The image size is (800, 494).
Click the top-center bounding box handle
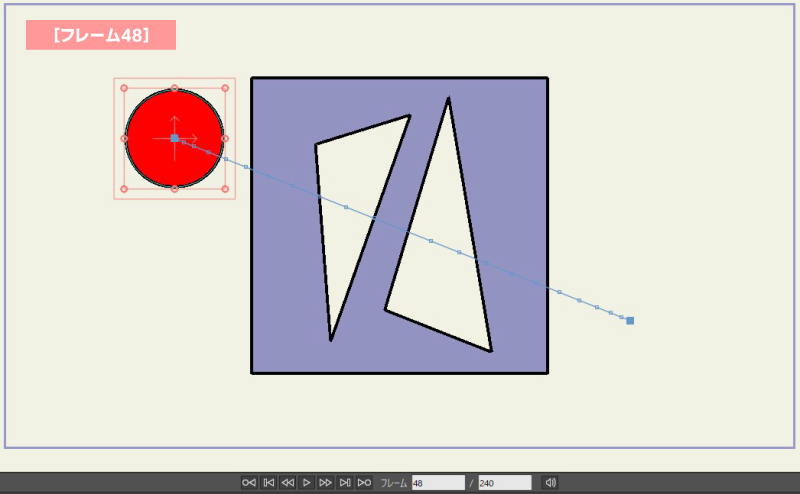point(174,88)
